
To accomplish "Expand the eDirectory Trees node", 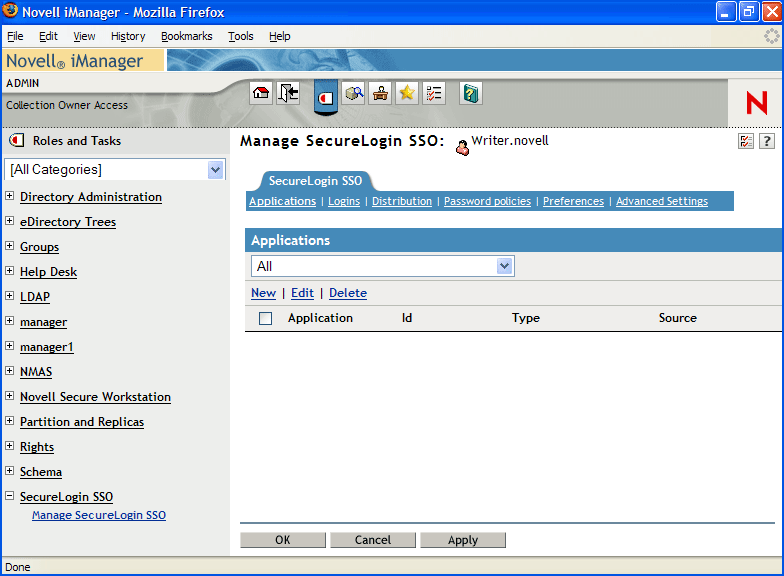I will 10,220.
